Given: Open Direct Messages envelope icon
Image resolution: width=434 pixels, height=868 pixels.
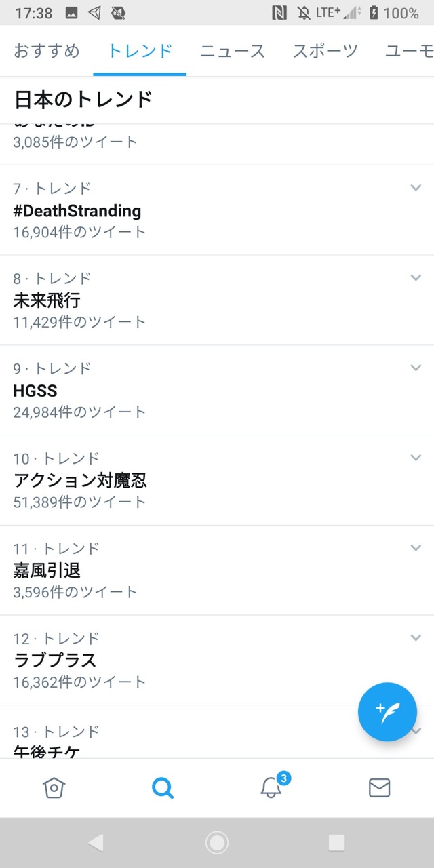Looking at the screenshot, I should 380,788.
